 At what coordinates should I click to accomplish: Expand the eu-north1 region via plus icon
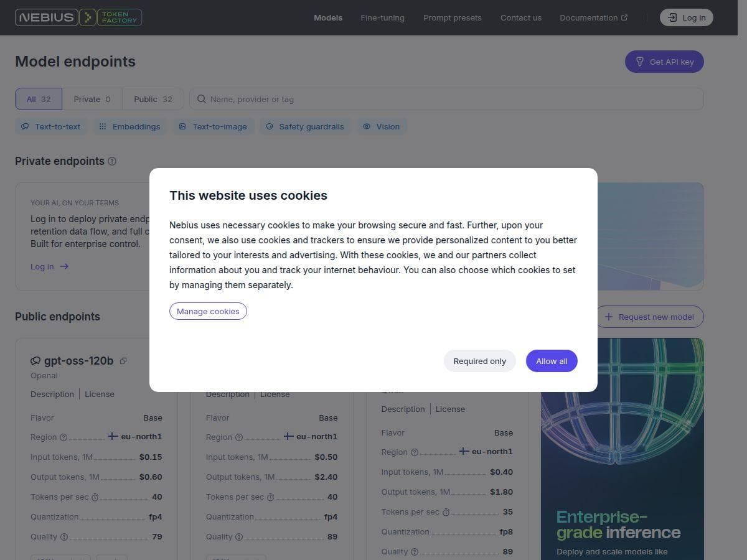(113, 436)
